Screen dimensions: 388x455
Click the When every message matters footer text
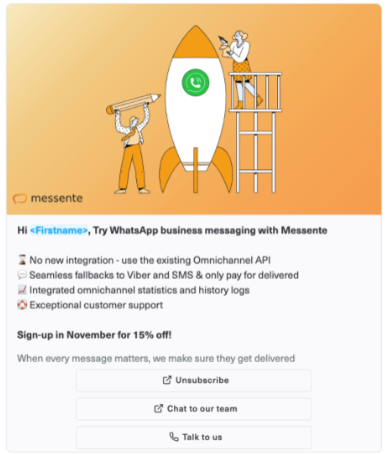(156, 359)
